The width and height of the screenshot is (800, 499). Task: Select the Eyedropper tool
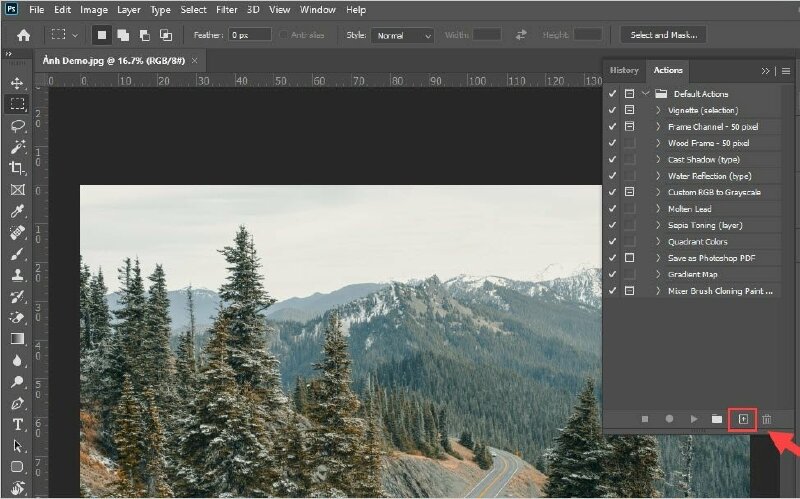[17, 211]
